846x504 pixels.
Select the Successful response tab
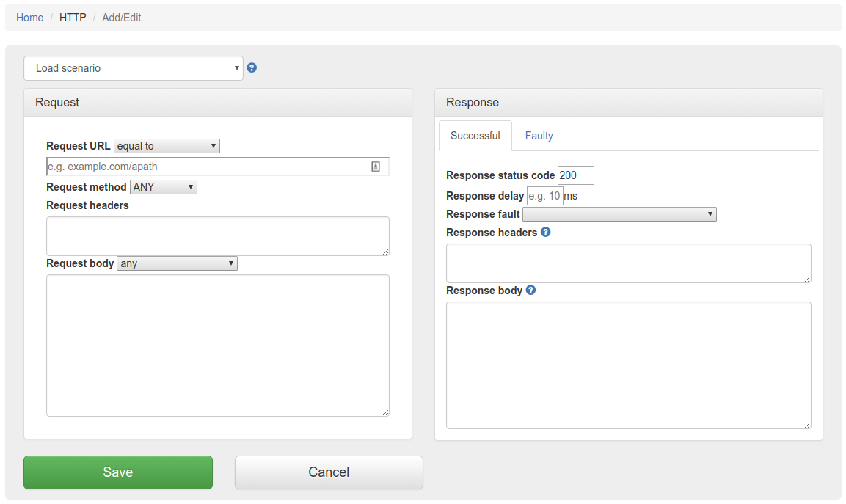[475, 136]
